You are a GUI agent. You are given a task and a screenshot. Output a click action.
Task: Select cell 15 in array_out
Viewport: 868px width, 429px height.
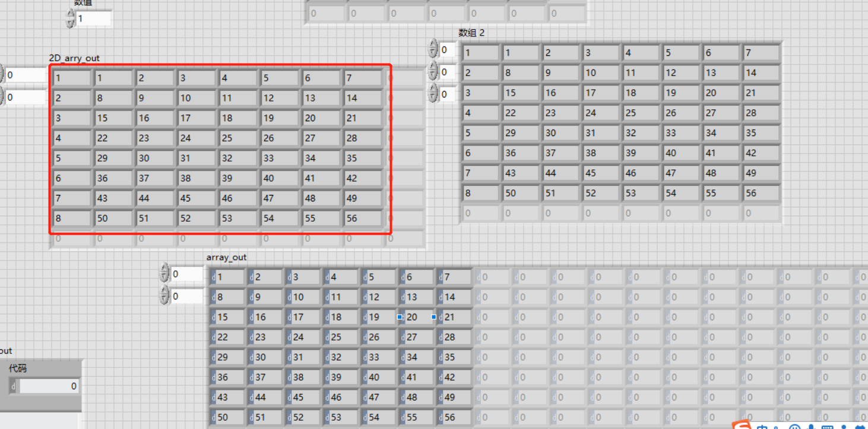tap(227, 317)
